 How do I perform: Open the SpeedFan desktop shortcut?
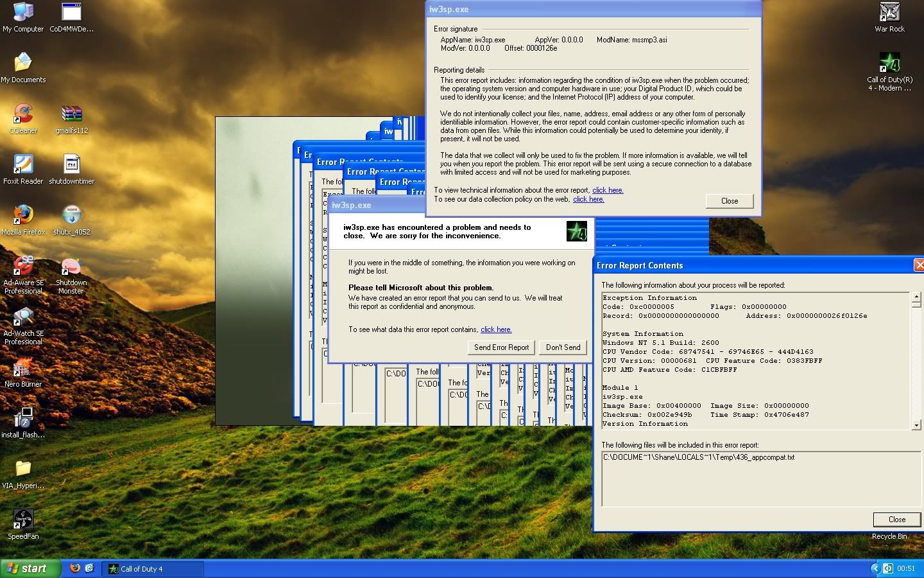click(x=23, y=520)
